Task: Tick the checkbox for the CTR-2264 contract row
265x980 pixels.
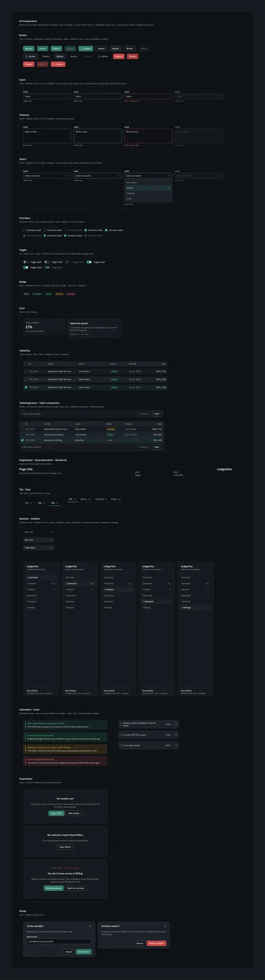Action: pyautogui.click(x=23, y=435)
